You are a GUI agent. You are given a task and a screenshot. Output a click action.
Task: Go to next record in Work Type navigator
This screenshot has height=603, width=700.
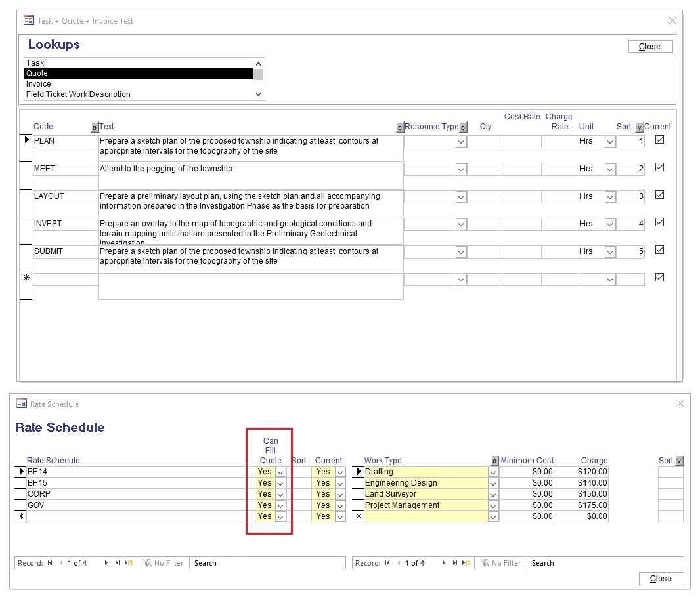click(444, 563)
